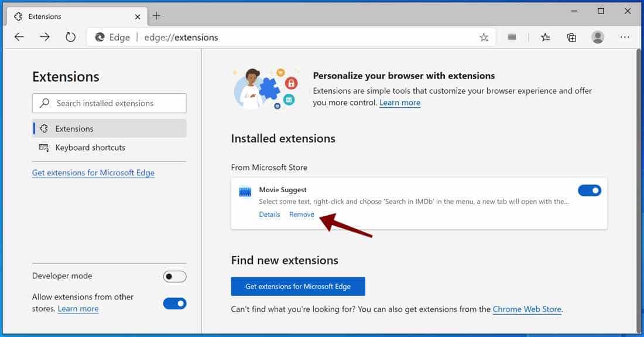644x337 pixels.
Task: Click Learn more under other stores
Action: (x=78, y=309)
